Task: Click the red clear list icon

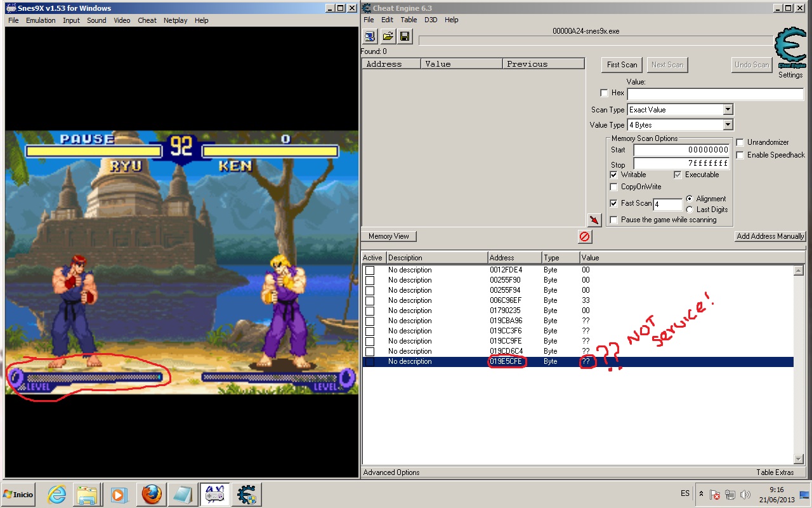Action: 584,236
